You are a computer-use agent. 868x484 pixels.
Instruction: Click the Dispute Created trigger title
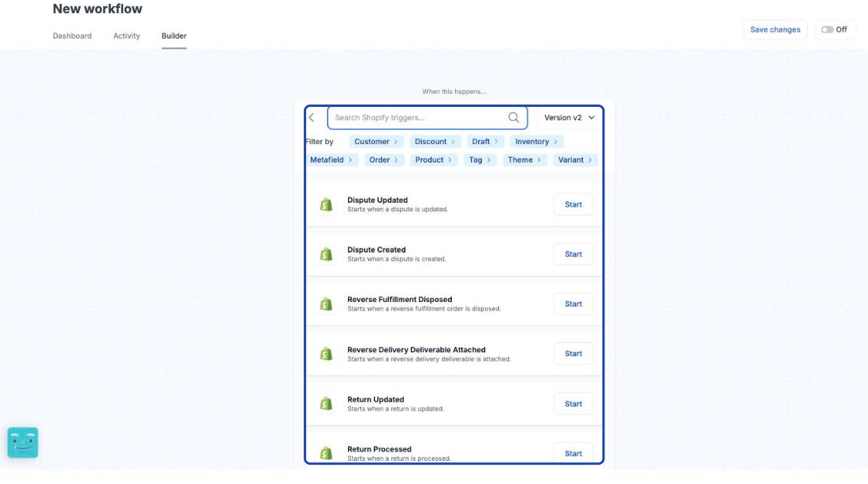[377, 250]
